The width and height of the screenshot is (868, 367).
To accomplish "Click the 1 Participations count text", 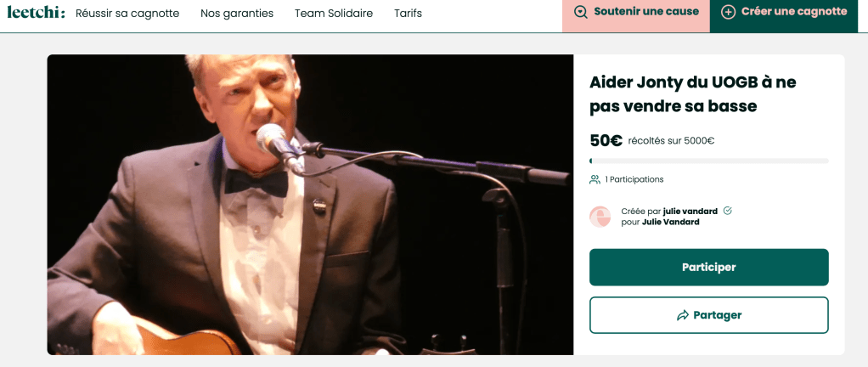I will 634,179.
